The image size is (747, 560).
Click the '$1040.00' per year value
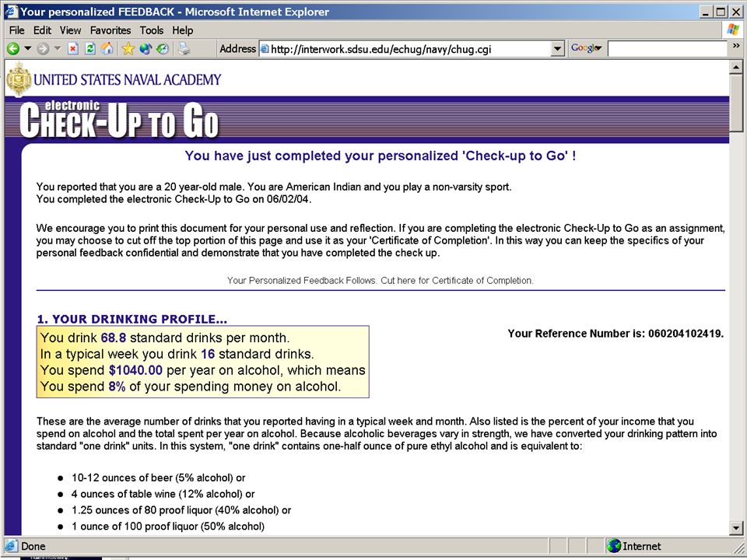tap(135, 370)
